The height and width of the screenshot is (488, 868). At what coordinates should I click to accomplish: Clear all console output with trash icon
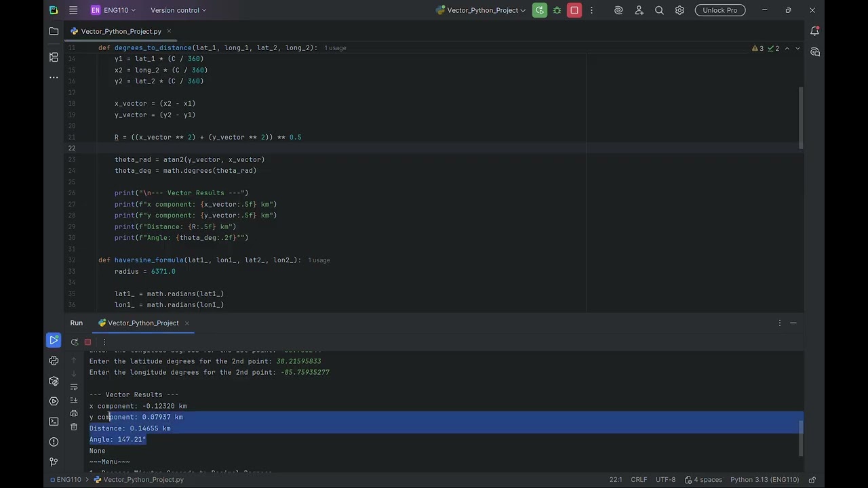coord(74,426)
